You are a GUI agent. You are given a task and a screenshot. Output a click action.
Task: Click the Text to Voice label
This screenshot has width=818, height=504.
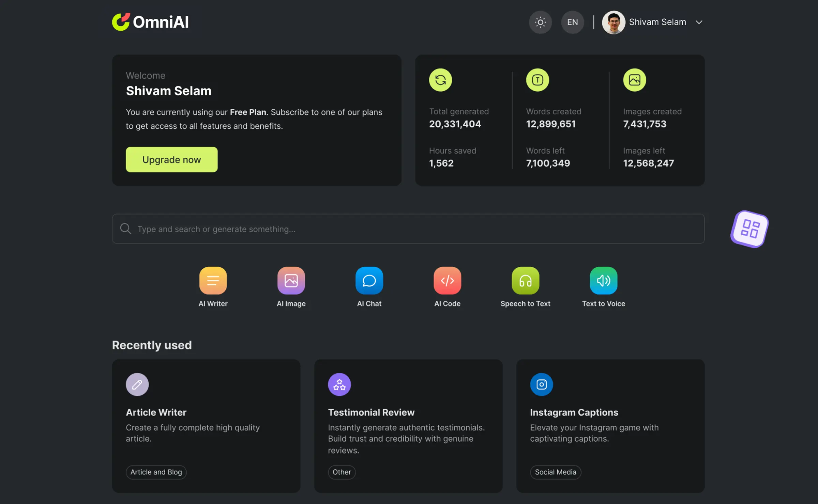point(603,304)
